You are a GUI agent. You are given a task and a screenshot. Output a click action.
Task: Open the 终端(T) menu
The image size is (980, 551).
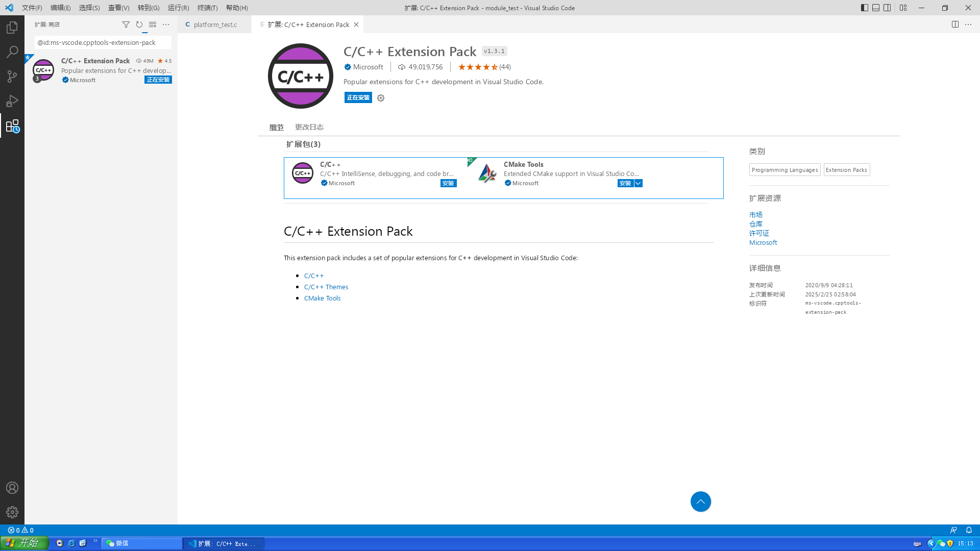207,8
